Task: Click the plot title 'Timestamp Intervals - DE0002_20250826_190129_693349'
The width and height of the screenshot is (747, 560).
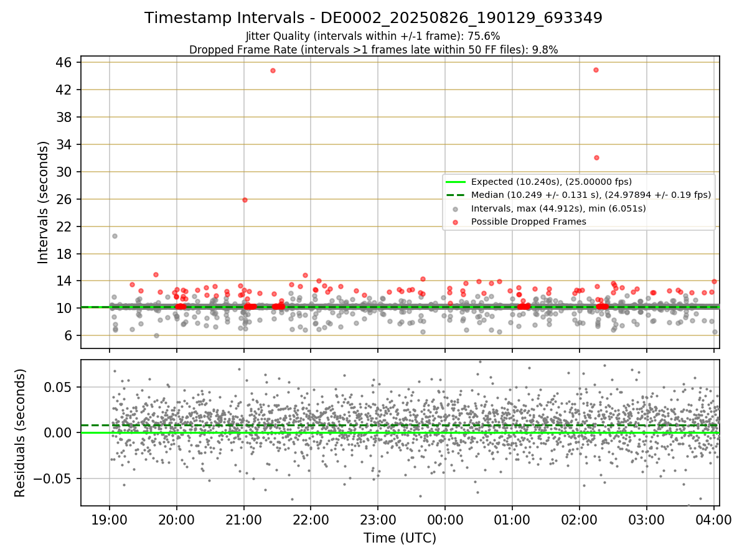Action: coord(374,18)
